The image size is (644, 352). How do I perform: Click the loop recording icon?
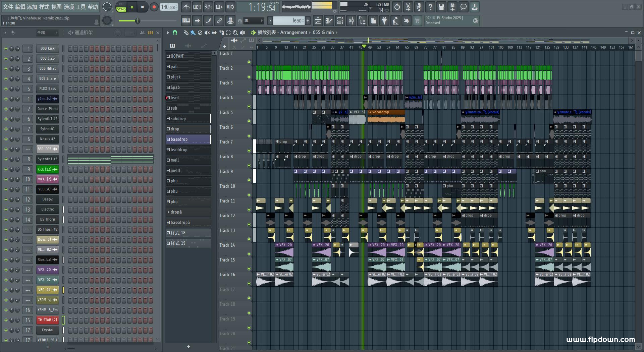point(230,7)
